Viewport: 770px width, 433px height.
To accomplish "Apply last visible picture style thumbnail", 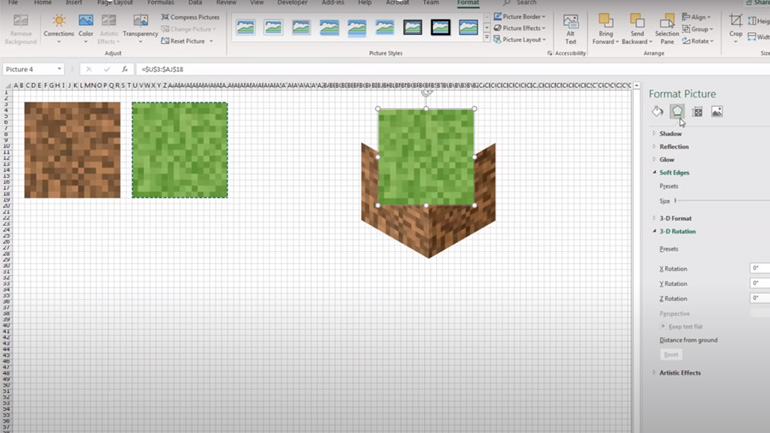I will click(468, 27).
